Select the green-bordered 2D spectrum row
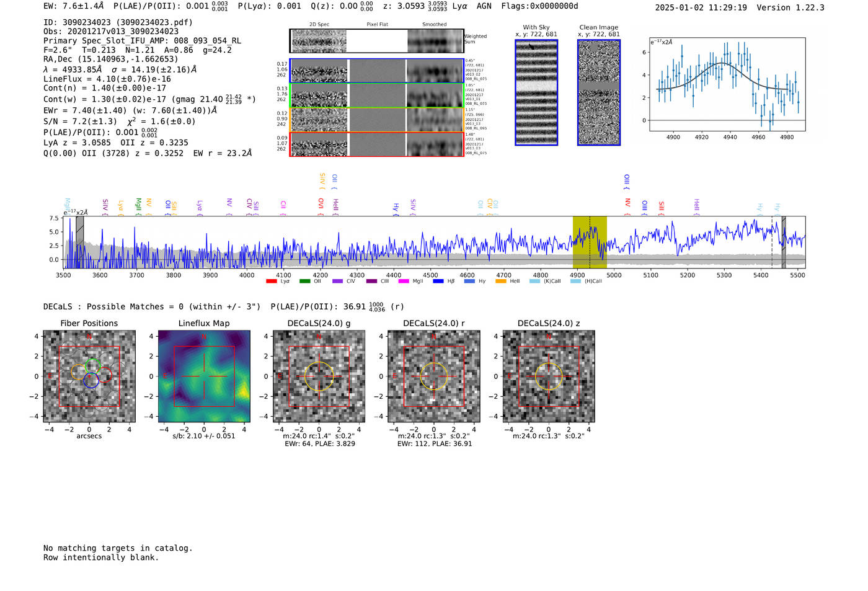 (377, 96)
